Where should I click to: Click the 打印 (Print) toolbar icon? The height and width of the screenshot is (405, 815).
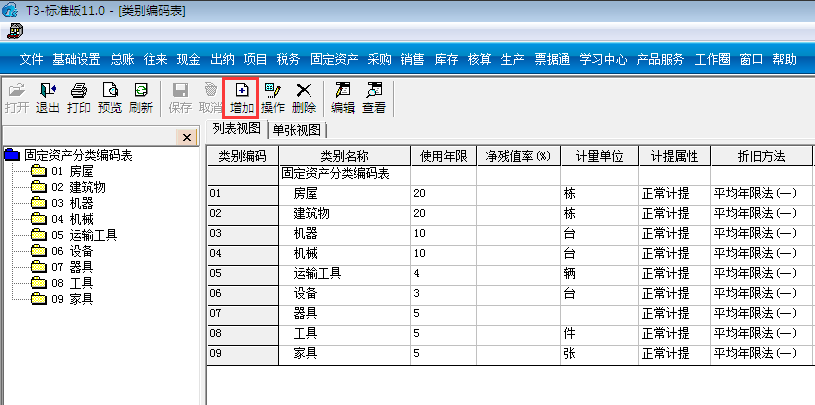point(78,97)
